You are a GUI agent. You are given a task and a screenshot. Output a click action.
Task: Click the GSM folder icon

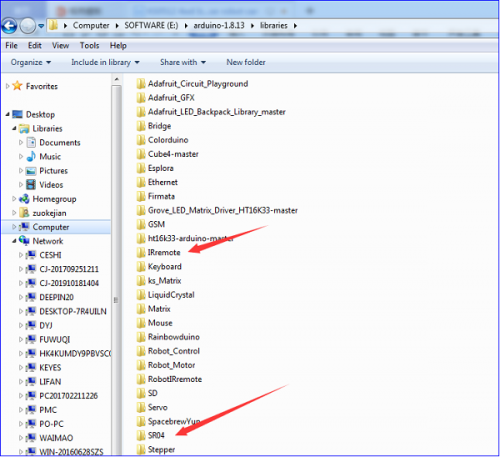(141, 224)
